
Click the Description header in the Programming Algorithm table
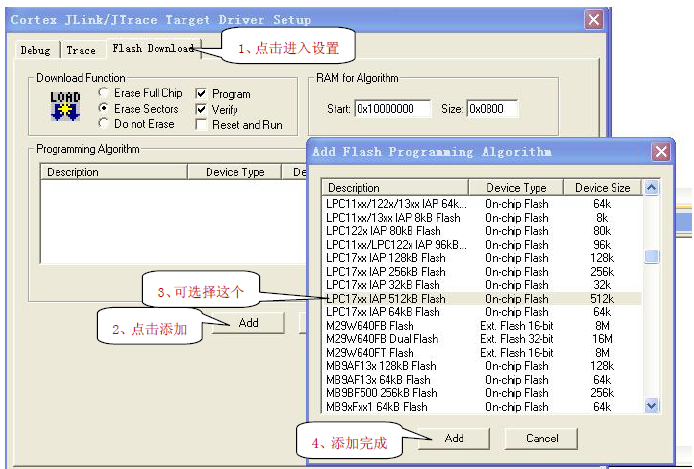pyautogui.click(x=114, y=172)
